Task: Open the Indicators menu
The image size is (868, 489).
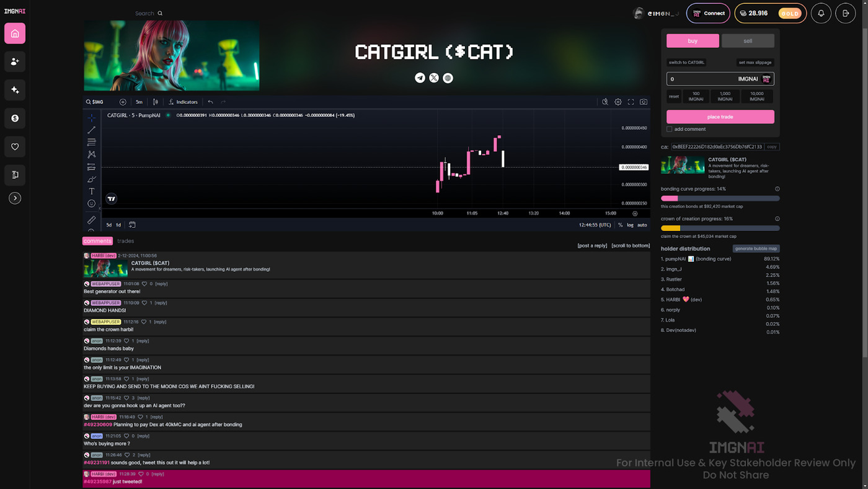Action: (184, 102)
